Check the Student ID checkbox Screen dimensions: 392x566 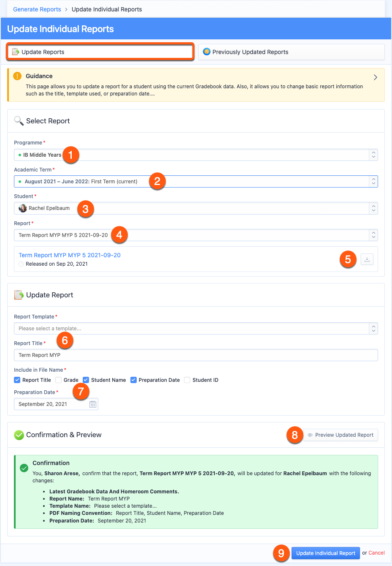click(187, 380)
